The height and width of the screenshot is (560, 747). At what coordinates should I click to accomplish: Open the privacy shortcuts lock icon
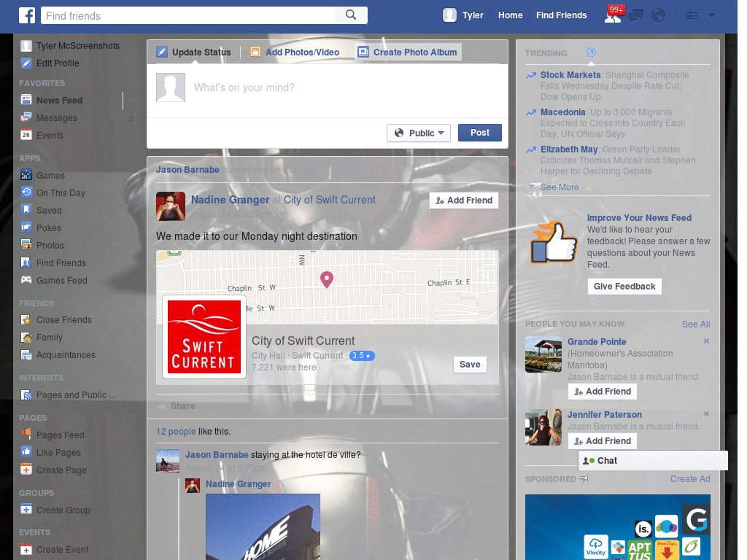point(692,16)
